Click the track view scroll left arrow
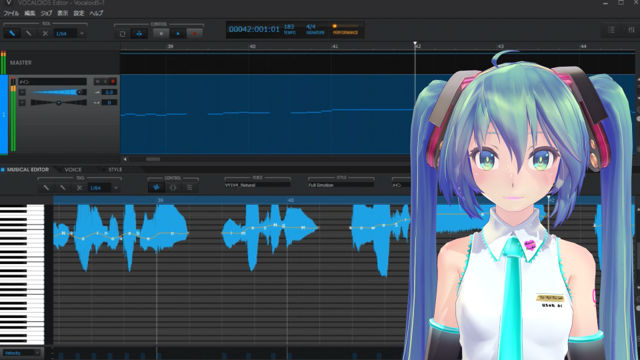Screen dimensions: 640x360 pyautogui.click(x=125, y=159)
